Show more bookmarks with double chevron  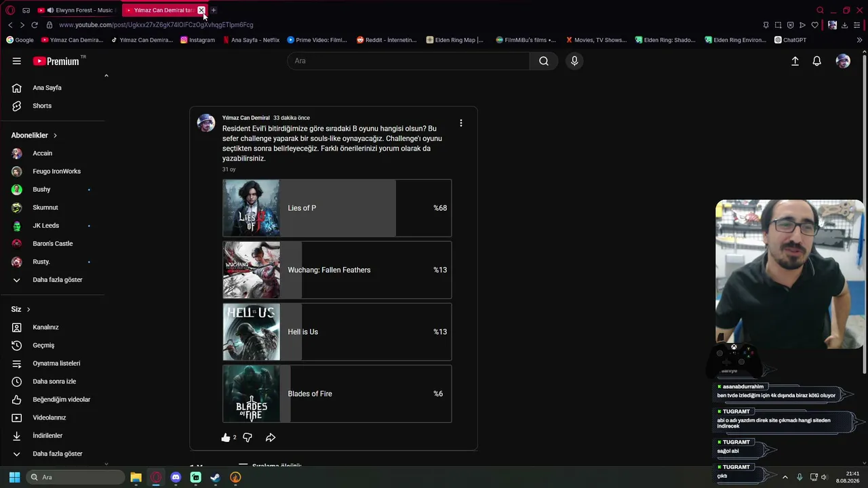(859, 40)
